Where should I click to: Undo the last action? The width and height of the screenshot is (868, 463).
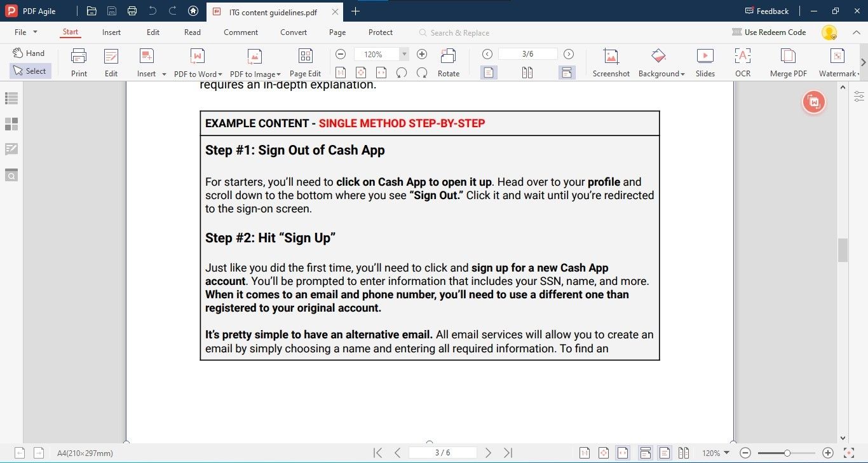153,11
